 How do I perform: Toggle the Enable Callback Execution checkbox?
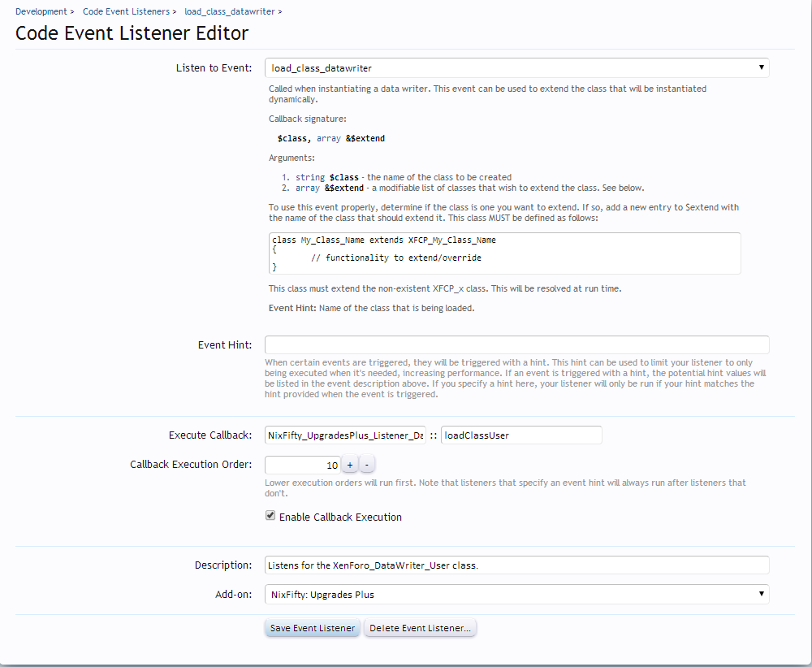coord(270,516)
